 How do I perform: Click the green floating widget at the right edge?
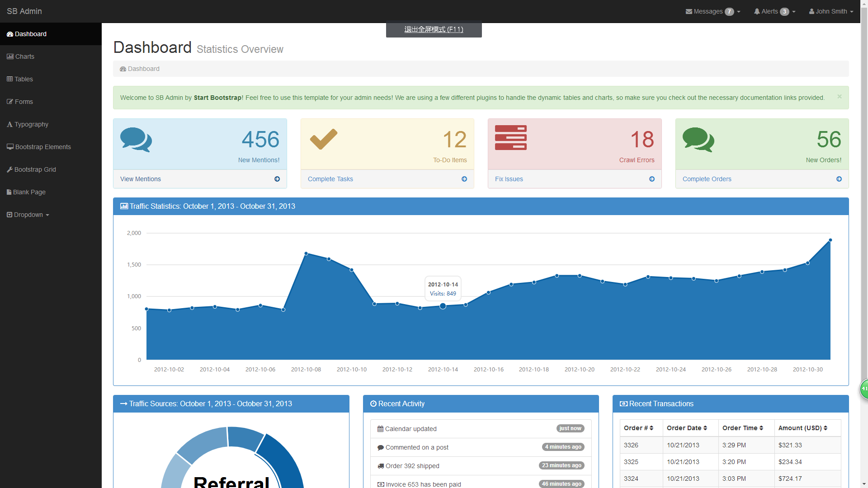(x=864, y=389)
